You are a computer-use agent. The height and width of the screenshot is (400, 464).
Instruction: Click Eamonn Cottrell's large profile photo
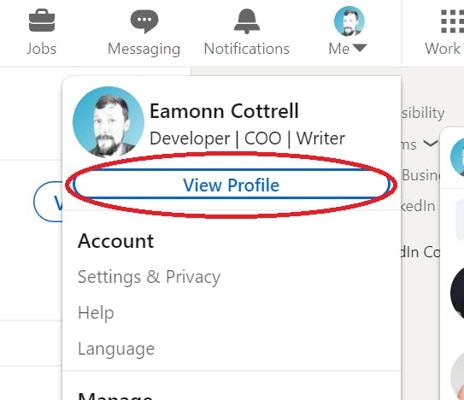tap(108, 122)
